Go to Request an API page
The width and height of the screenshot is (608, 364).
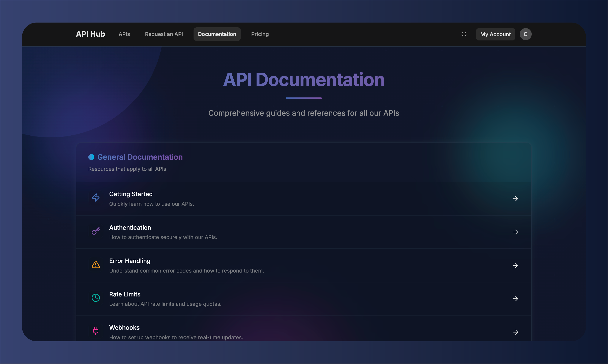pyautogui.click(x=164, y=34)
